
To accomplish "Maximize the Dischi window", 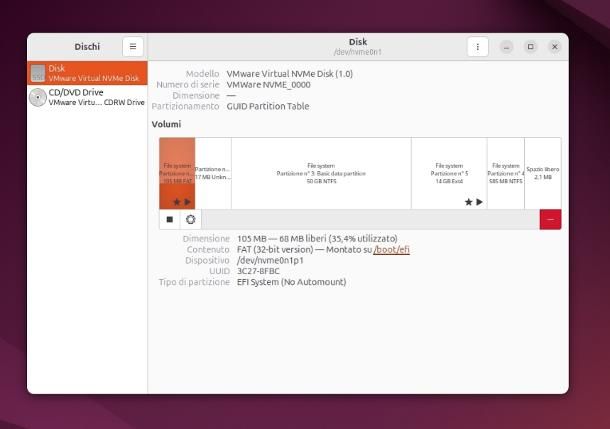I will pyautogui.click(x=530, y=47).
